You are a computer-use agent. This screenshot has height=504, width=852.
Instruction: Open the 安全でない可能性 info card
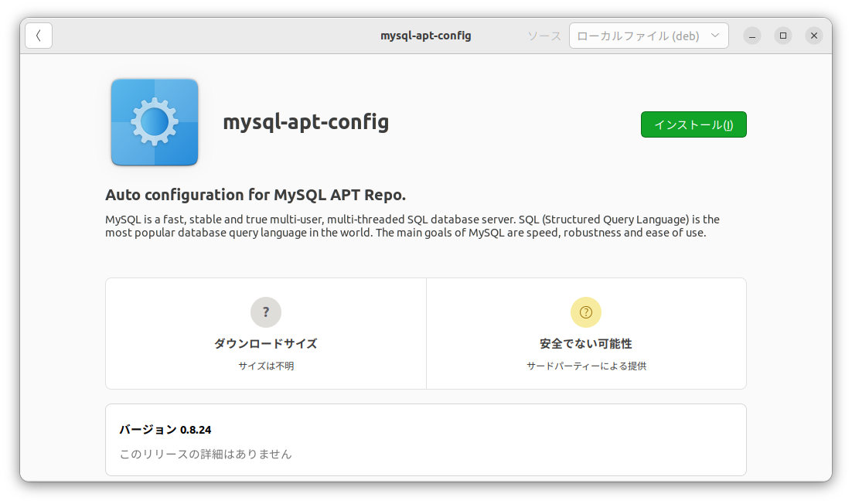tap(586, 333)
